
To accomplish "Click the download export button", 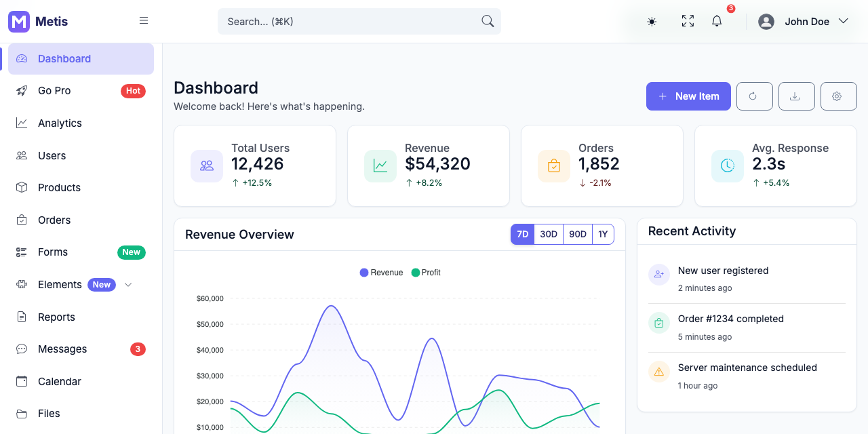I will (x=797, y=96).
